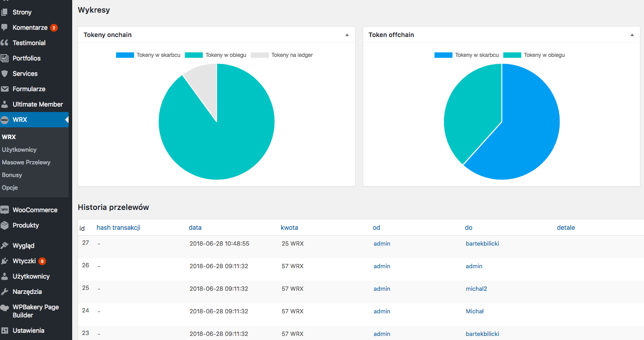Sort table by data column
The width and height of the screenshot is (644, 340).
point(195,228)
